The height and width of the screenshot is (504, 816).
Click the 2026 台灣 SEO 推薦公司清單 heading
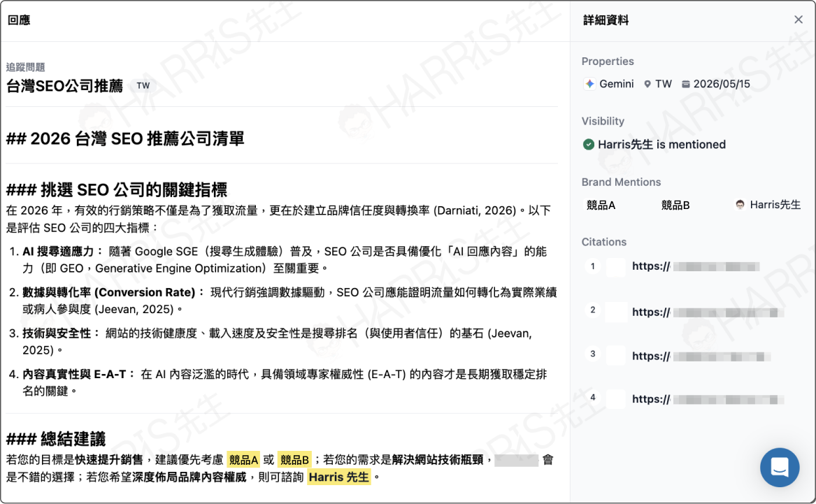pyautogui.click(x=125, y=139)
